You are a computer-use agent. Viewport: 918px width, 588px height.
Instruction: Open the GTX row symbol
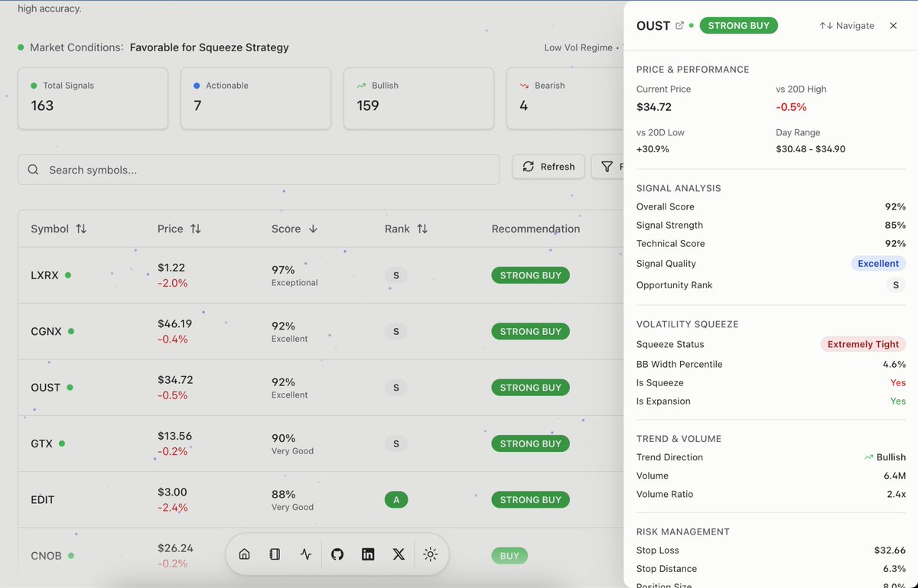point(41,443)
